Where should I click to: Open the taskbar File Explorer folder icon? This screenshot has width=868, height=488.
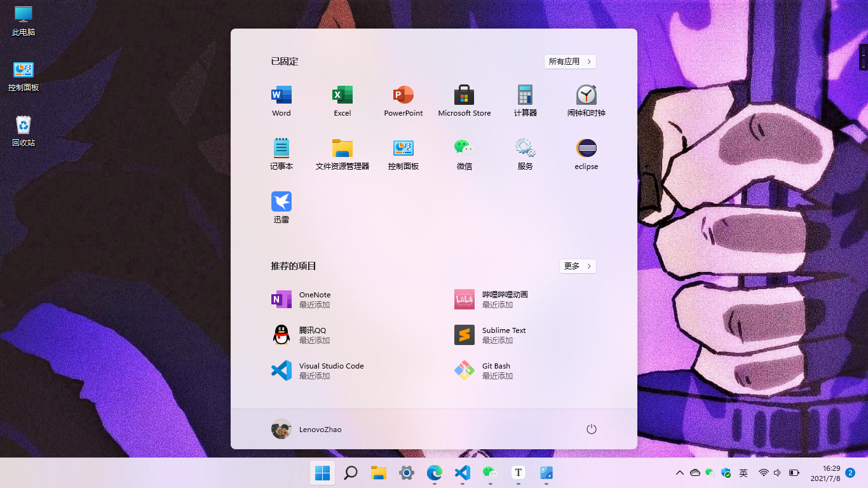379,473
